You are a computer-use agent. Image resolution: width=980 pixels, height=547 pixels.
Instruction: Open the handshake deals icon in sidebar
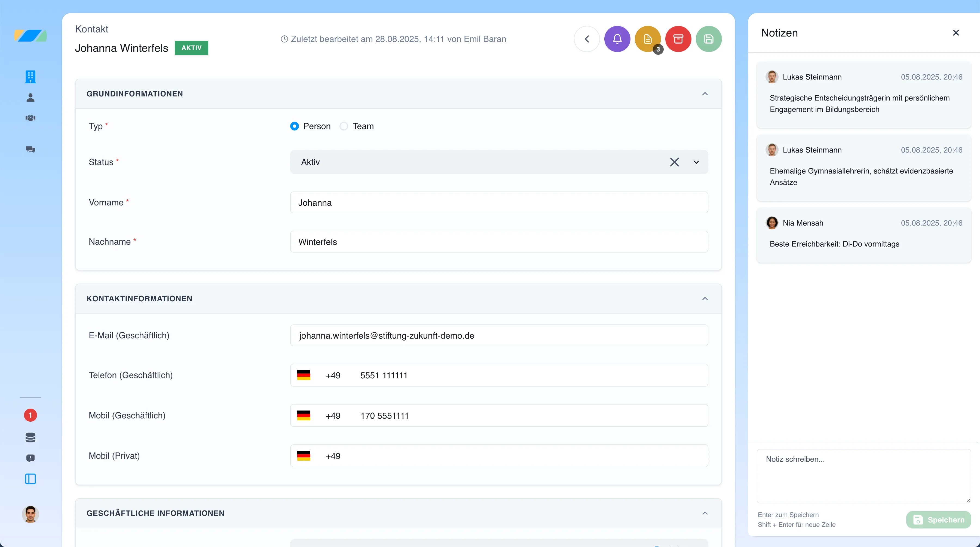click(30, 118)
